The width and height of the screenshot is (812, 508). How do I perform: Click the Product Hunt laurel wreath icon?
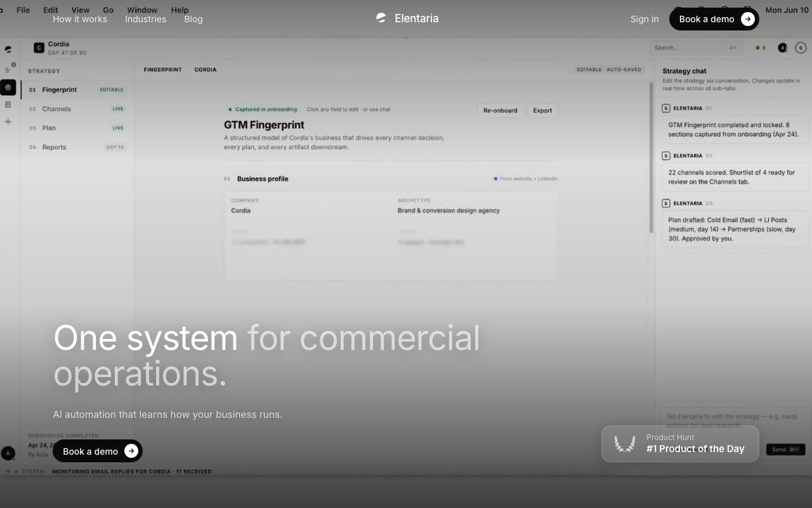pyautogui.click(x=625, y=444)
